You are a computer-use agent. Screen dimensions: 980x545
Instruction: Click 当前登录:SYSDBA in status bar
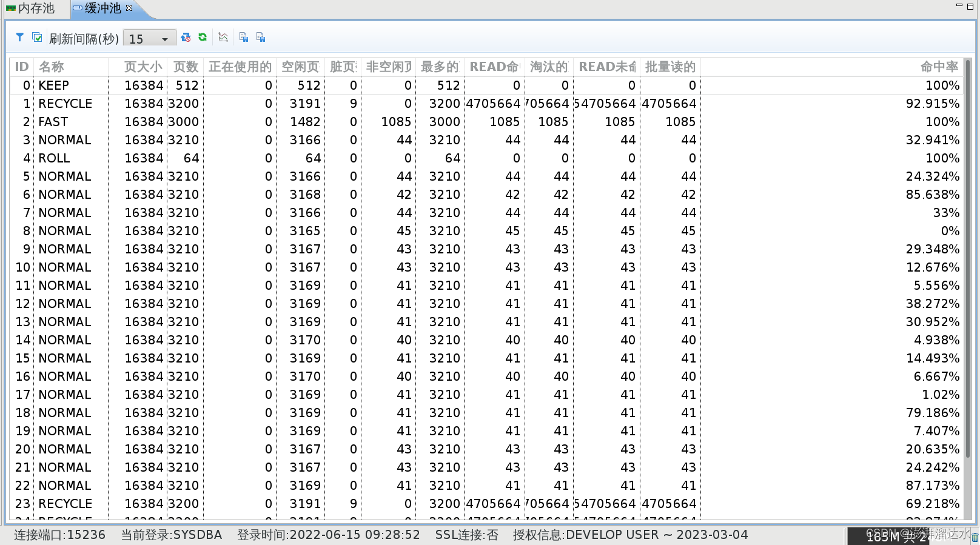pos(172,535)
